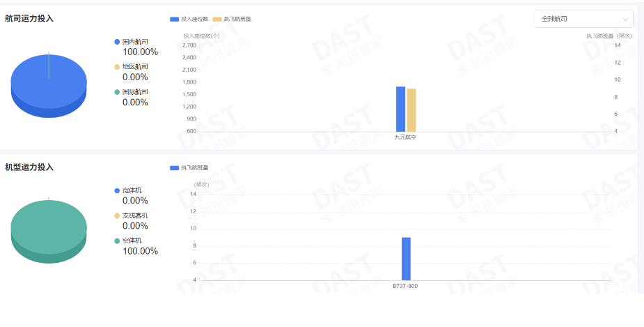The height and width of the screenshot is (327, 644).
Task: Click the 九元航空 axis label
Action: [x=405, y=137]
